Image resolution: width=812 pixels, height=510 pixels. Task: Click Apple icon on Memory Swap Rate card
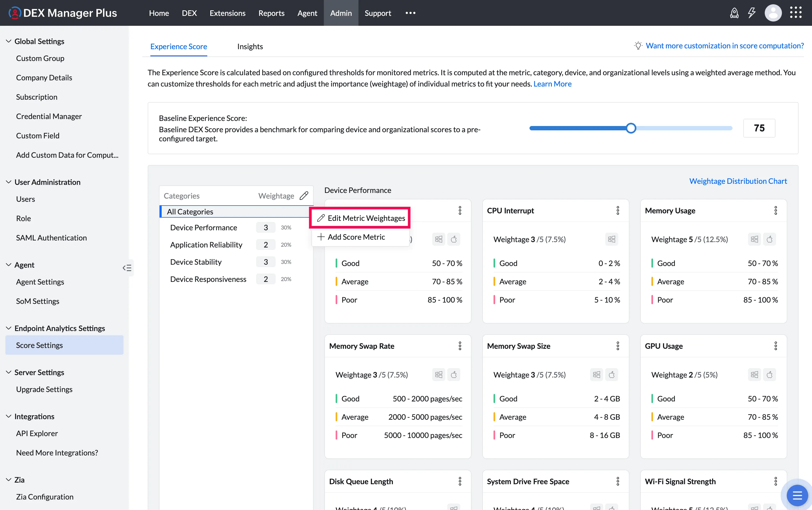454,374
